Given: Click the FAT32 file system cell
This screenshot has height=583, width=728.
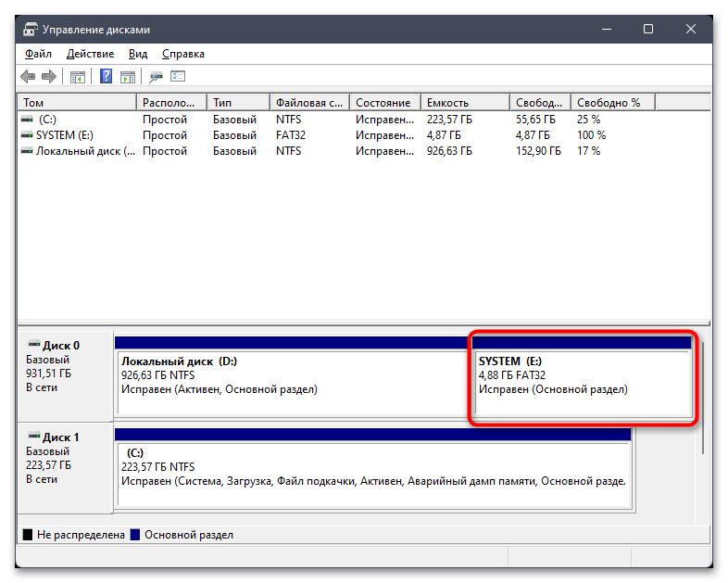Looking at the screenshot, I should click(291, 135).
